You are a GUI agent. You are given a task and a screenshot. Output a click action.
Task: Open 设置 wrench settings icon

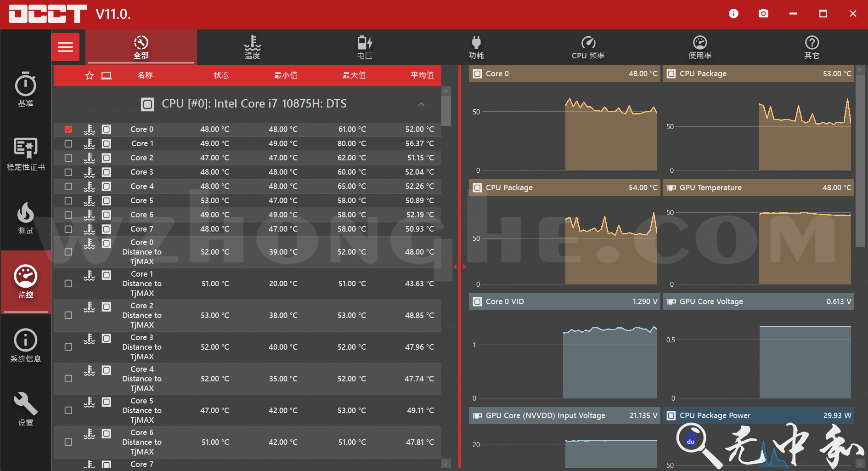click(x=26, y=409)
